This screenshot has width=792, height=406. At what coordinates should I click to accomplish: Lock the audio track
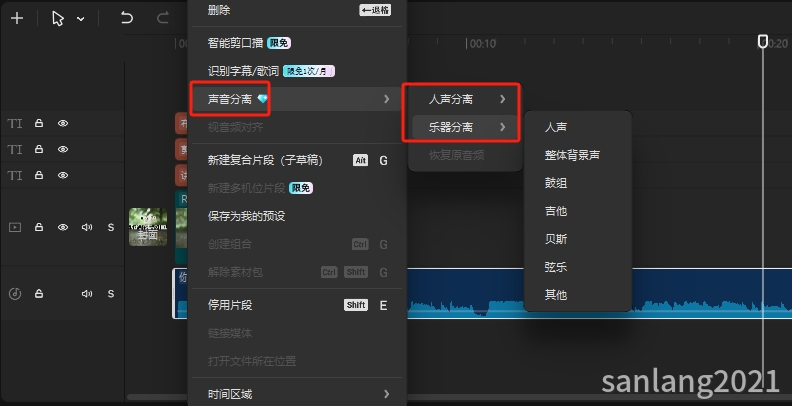tap(39, 293)
